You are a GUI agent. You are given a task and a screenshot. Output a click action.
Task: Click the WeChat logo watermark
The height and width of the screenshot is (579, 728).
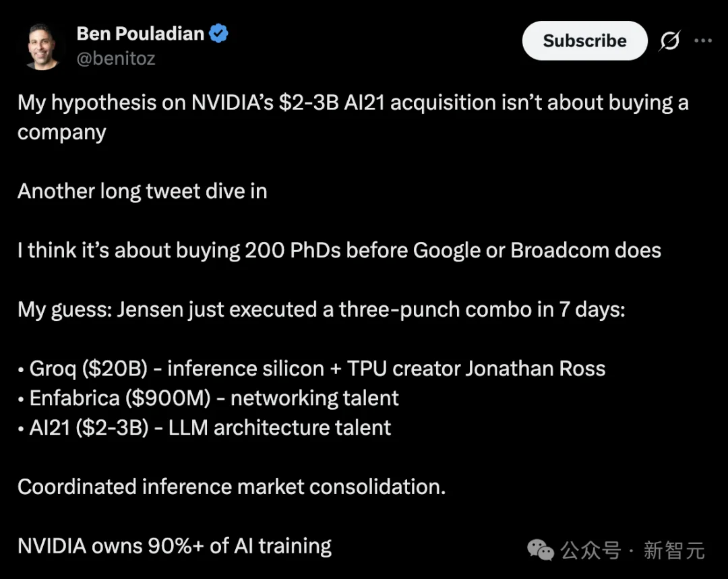pyautogui.click(x=541, y=549)
